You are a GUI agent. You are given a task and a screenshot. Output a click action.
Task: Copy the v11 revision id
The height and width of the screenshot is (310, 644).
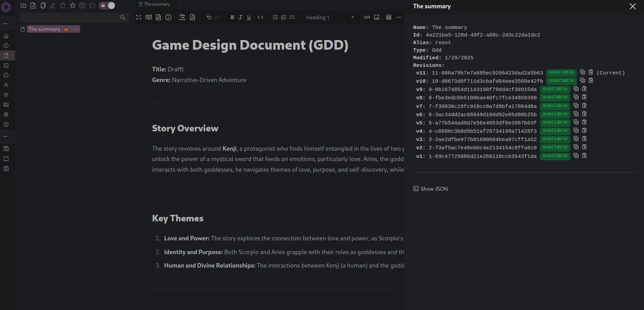[x=582, y=72]
